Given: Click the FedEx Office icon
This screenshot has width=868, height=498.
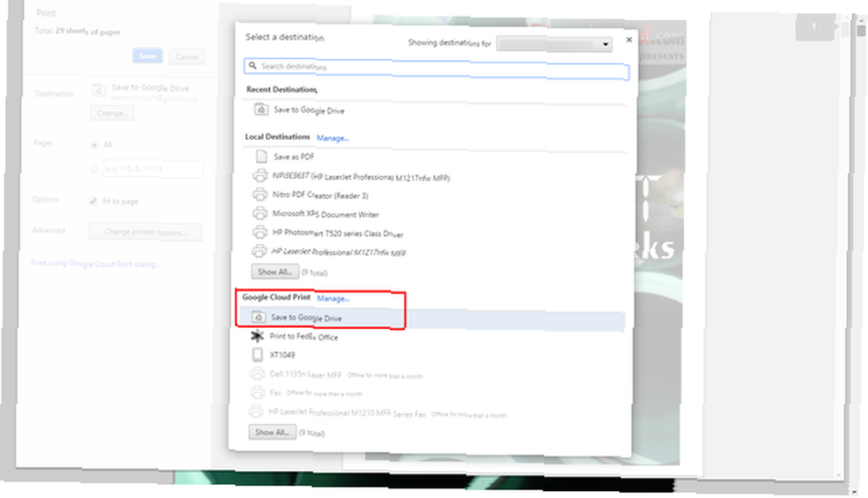Looking at the screenshot, I should [258, 336].
